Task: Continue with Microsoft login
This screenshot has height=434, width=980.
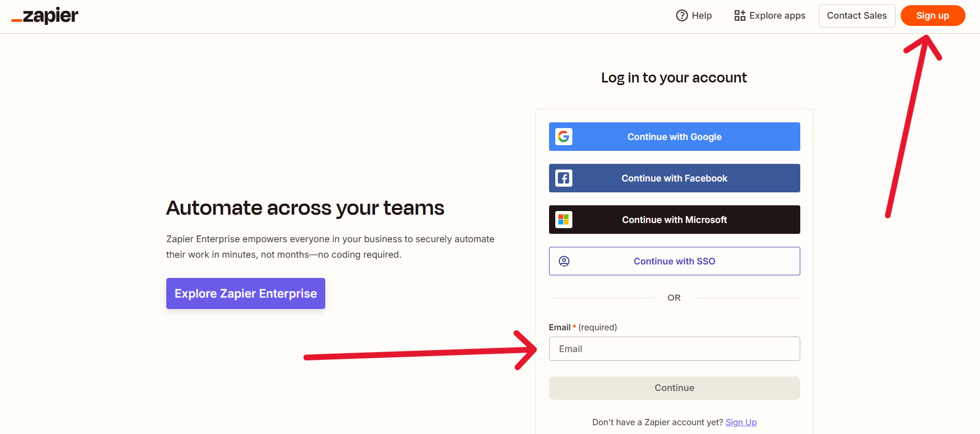Action: 674,219
